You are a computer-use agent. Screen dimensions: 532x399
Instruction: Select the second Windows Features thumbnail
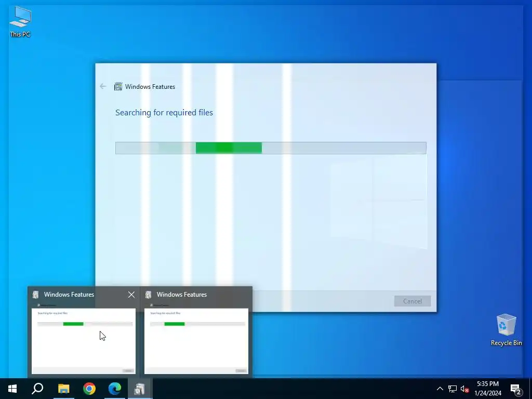pyautogui.click(x=196, y=341)
